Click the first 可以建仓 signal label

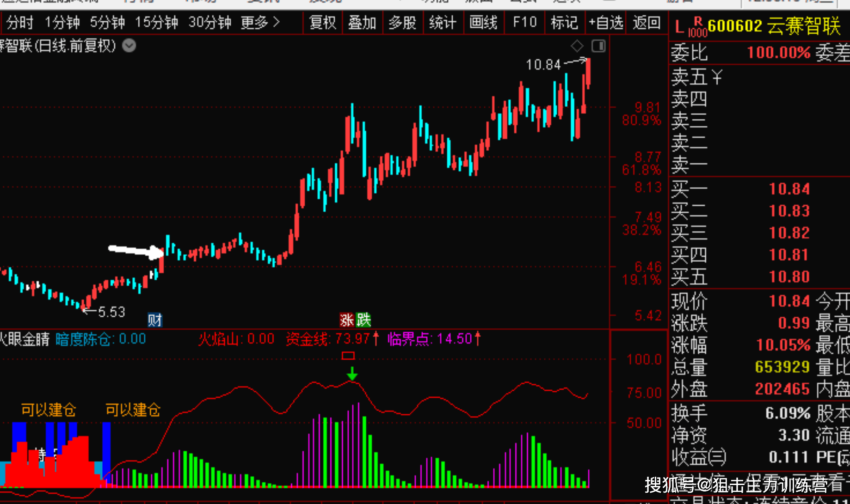[49, 410]
